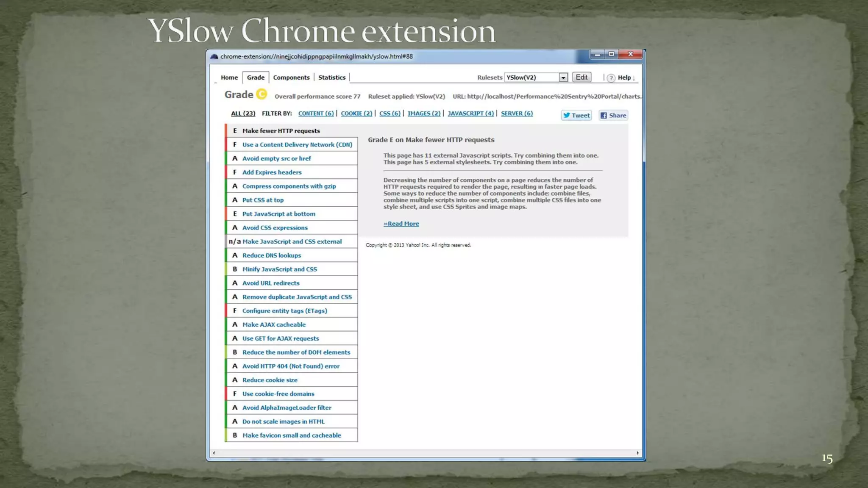Show ALL (23) rules
Viewport: 868px width, 488px height.
(243, 114)
